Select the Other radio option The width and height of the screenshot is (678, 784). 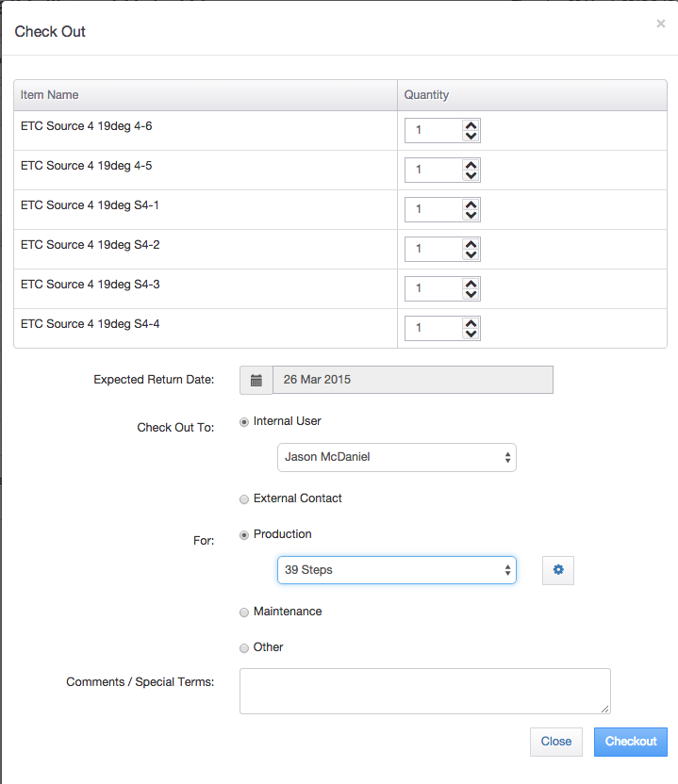(244, 648)
